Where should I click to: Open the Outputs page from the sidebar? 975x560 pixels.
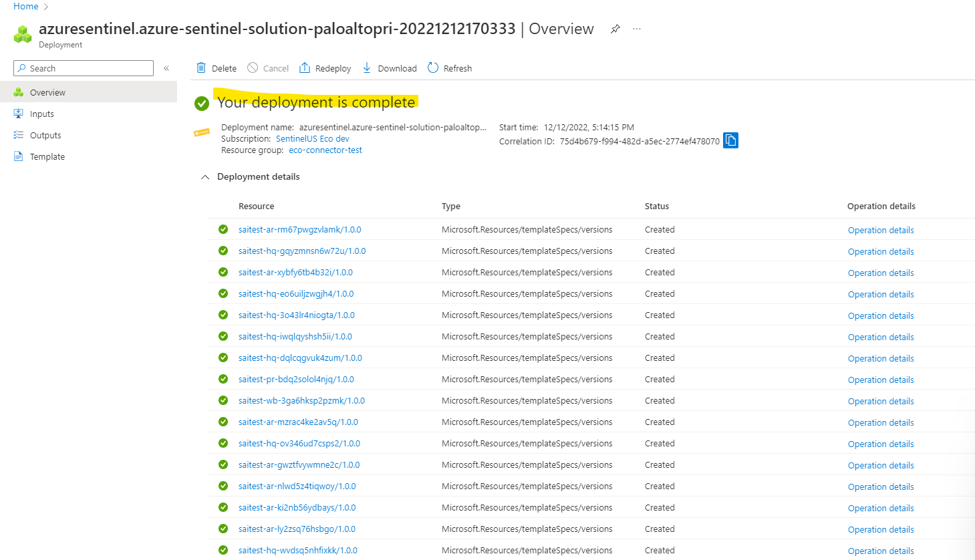[45, 134]
